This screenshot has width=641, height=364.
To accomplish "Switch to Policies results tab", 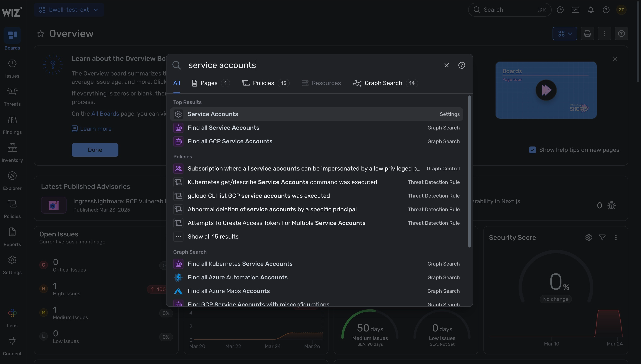I will tap(265, 83).
